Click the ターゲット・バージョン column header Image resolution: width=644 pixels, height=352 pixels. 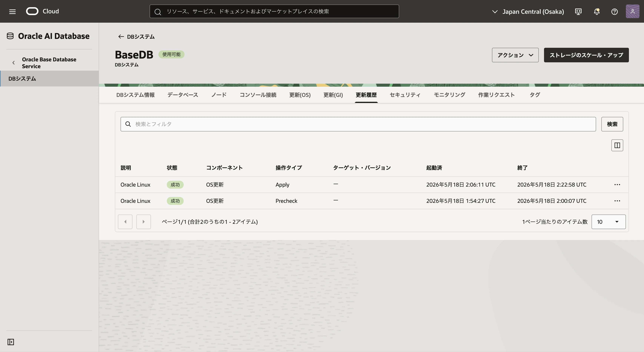coord(362,168)
